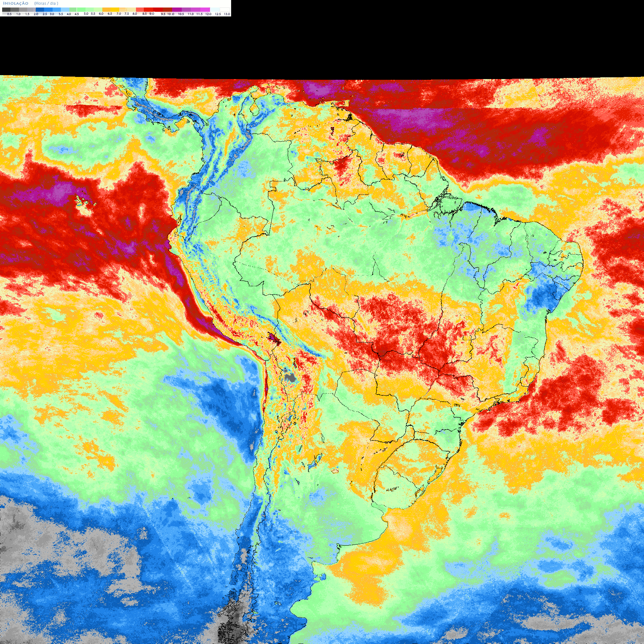Click the '13.0' legend value
The height and width of the screenshot is (644, 644).
[x=227, y=14]
